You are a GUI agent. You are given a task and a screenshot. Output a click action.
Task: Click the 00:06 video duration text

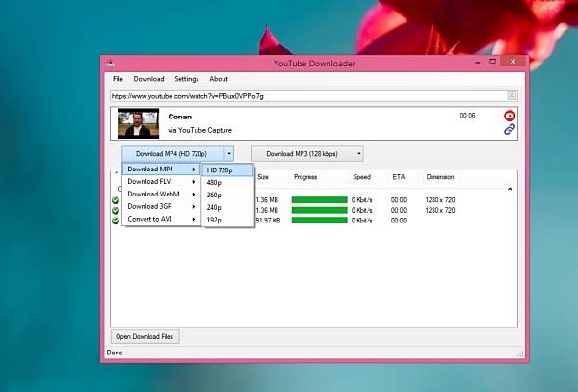[x=467, y=116]
